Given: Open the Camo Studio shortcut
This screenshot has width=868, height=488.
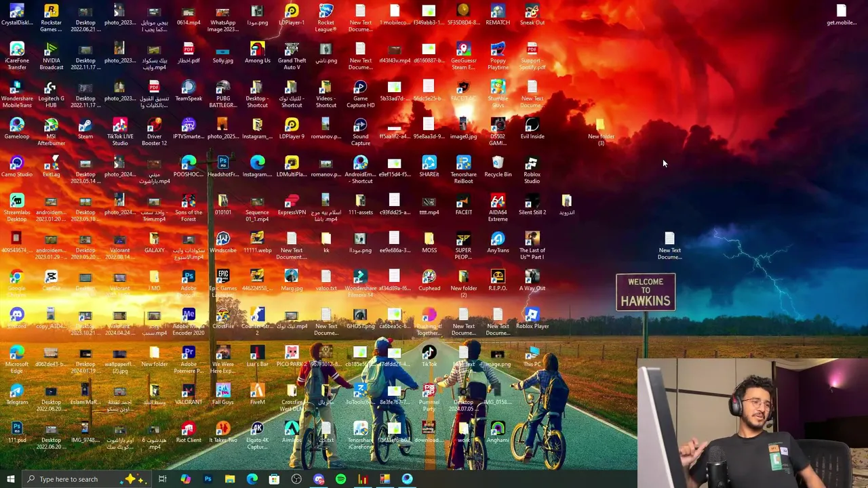Looking at the screenshot, I should click(x=17, y=166).
